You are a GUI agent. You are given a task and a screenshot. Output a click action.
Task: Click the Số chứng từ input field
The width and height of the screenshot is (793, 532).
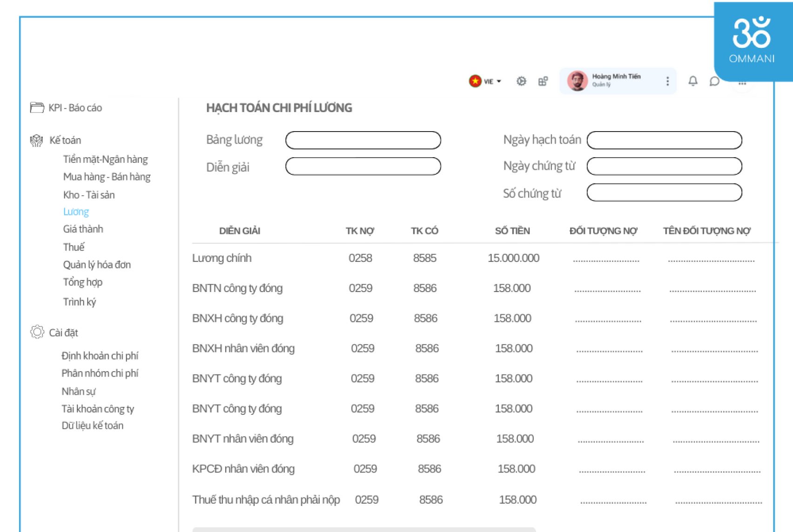(664, 193)
